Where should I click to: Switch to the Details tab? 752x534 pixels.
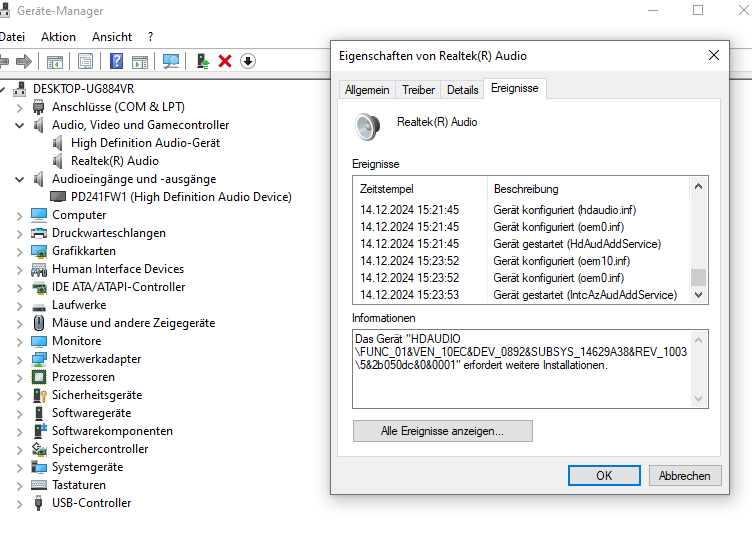coord(462,90)
